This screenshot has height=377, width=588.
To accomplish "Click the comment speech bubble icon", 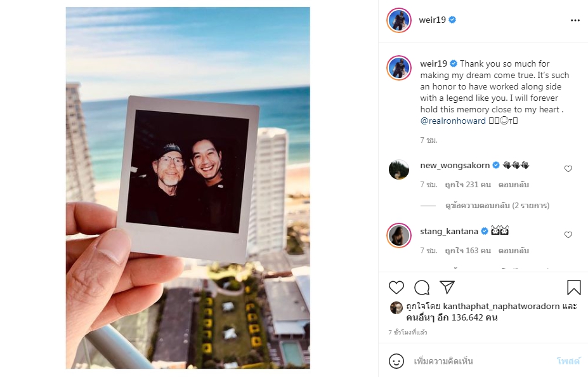I will (x=422, y=288).
